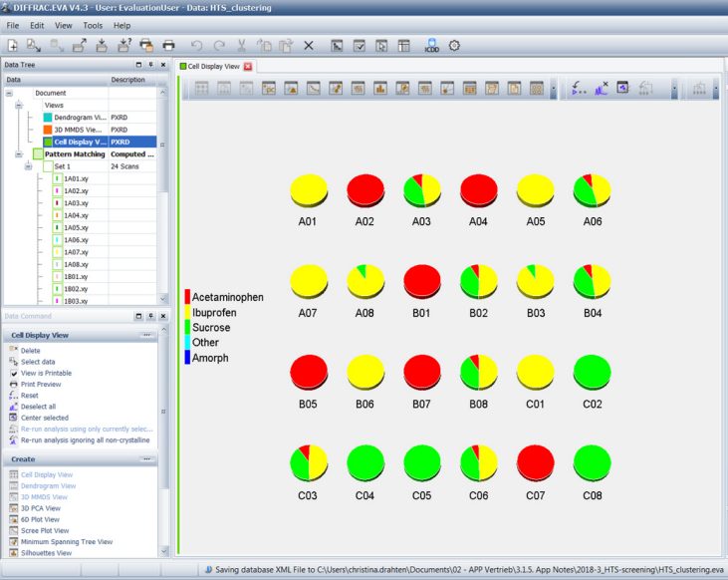The width and height of the screenshot is (728, 580).
Task: Select the B05 pie chart cell
Action: tap(309, 373)
